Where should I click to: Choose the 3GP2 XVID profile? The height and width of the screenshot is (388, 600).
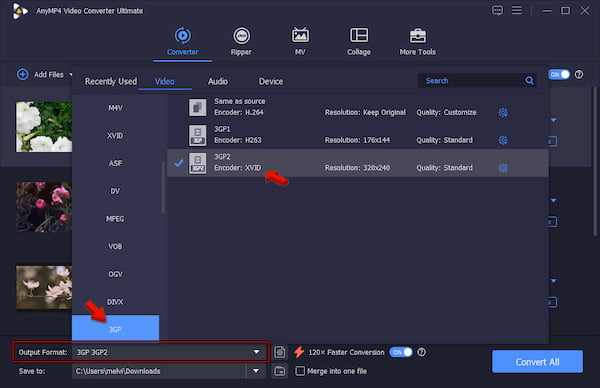pos(357,163)
